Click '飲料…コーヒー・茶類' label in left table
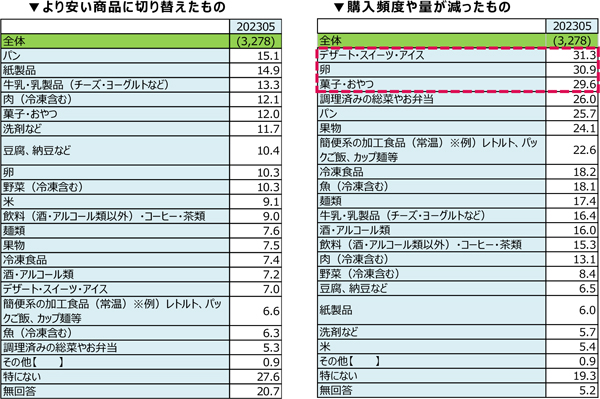 coord(104,216)
